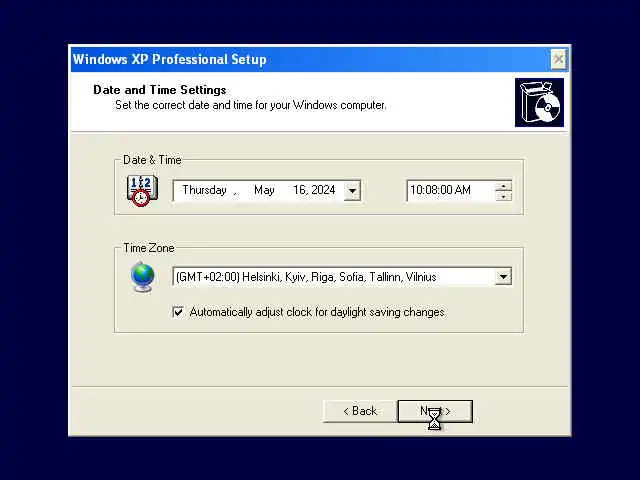Select the weekday Thursday in date field
This screenshot has width=640, height=480.
click(204, 190)
